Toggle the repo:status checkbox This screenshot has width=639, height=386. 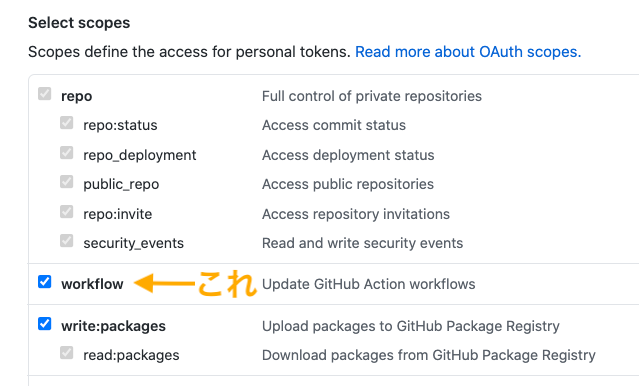66,123
